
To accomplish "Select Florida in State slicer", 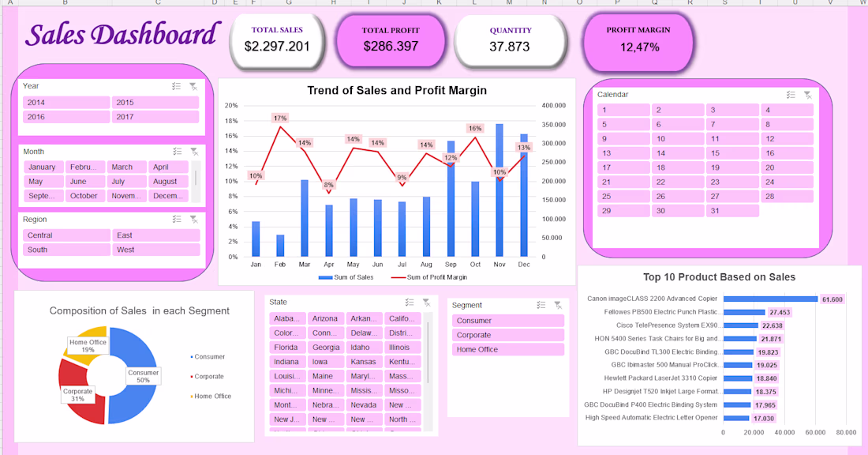I will click(288, 348).
